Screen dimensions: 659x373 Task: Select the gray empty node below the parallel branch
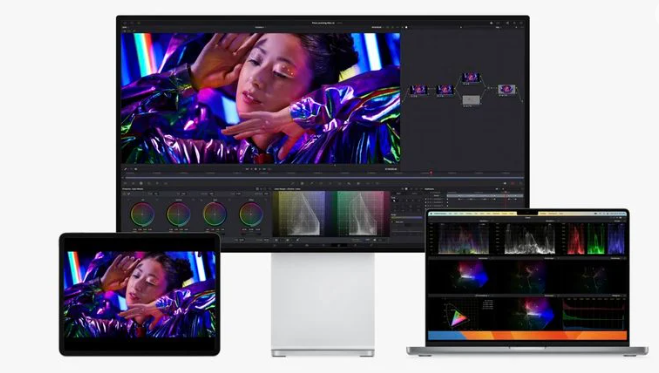point(471,100)
